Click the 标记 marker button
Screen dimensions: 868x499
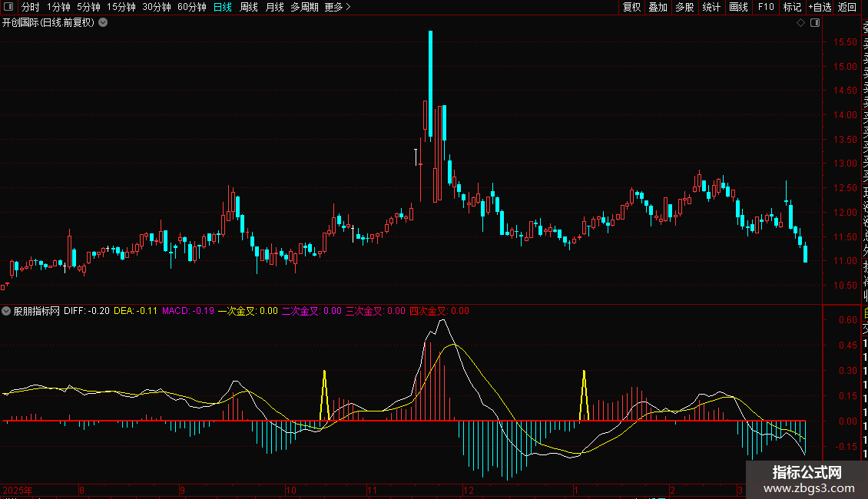click(x=792, y=8)
